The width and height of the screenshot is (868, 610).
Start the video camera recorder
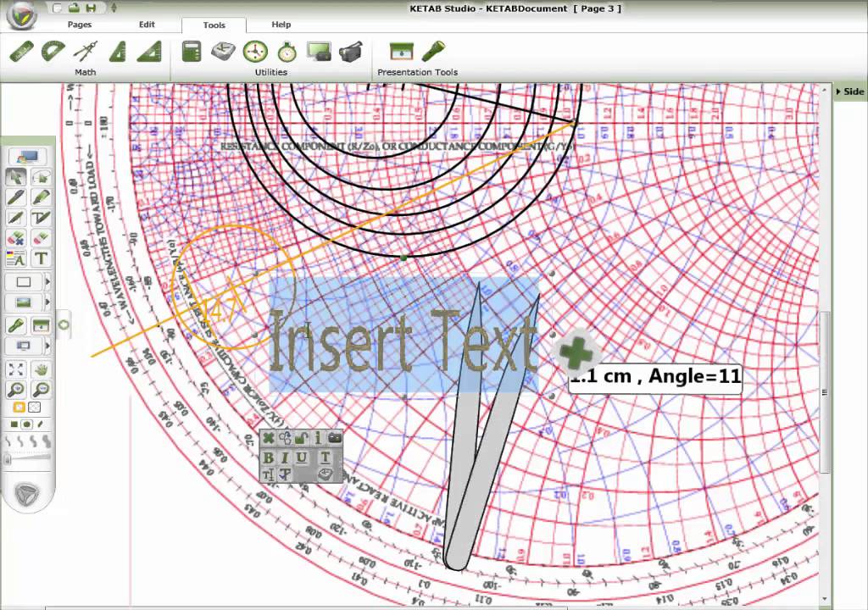351,52
